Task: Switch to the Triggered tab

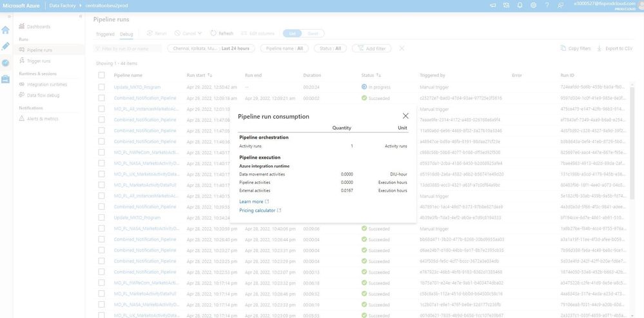Action: pos(105,34)
